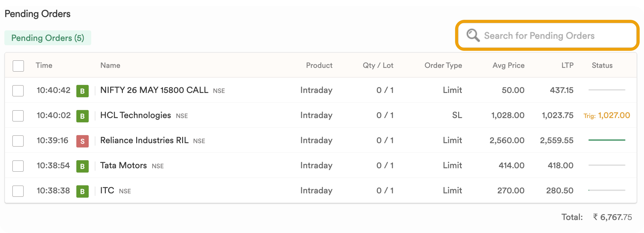Click the Buy badge for NIFTY order
The width and height of the screenshot is (644, 233).
83,91
